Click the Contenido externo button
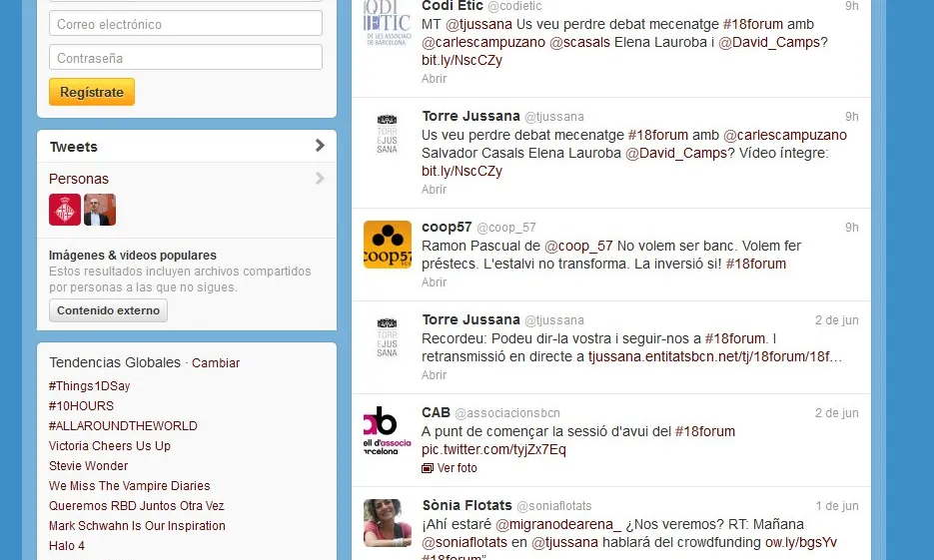The width and height of the screenshot is (934, 560). pyautogui.click(x=108, y=310)
